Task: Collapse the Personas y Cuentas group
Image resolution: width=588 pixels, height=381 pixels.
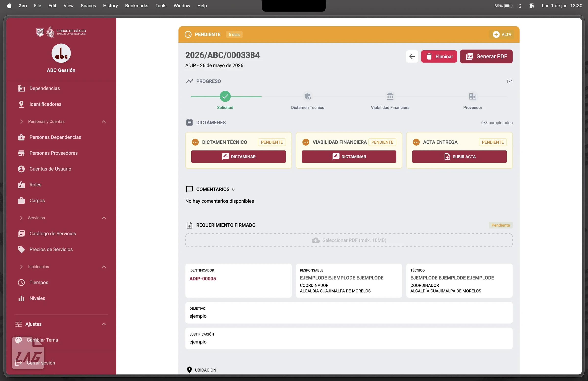Action: coord(104,121)
